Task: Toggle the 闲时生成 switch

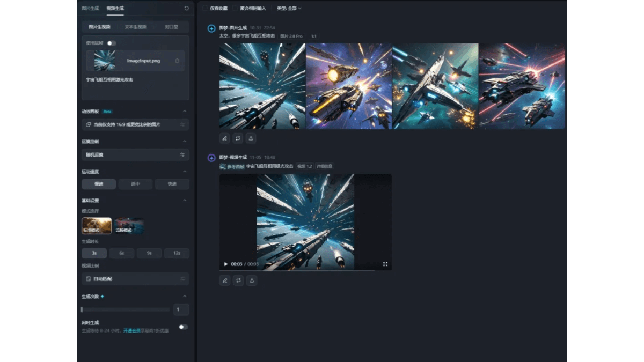Action: [183, 327]
